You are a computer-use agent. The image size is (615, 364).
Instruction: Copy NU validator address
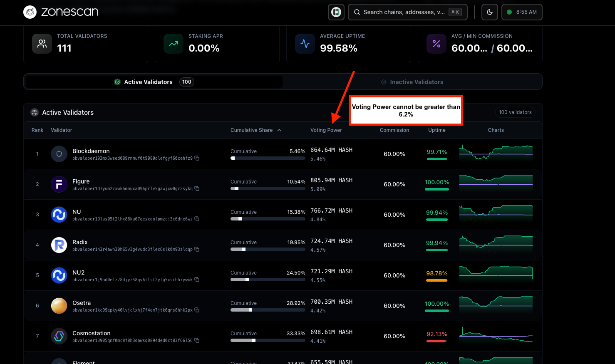[197, 219]
